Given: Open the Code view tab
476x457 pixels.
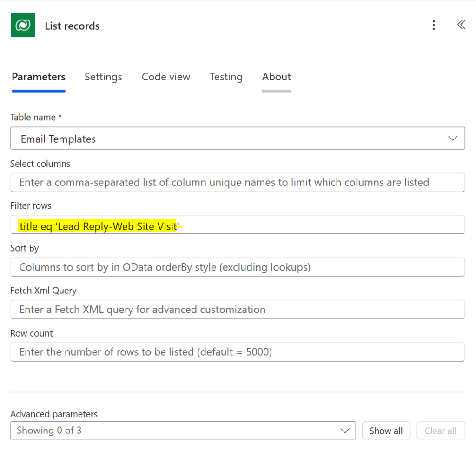Looking at the screenshot, I should click(x=165, y=77).
